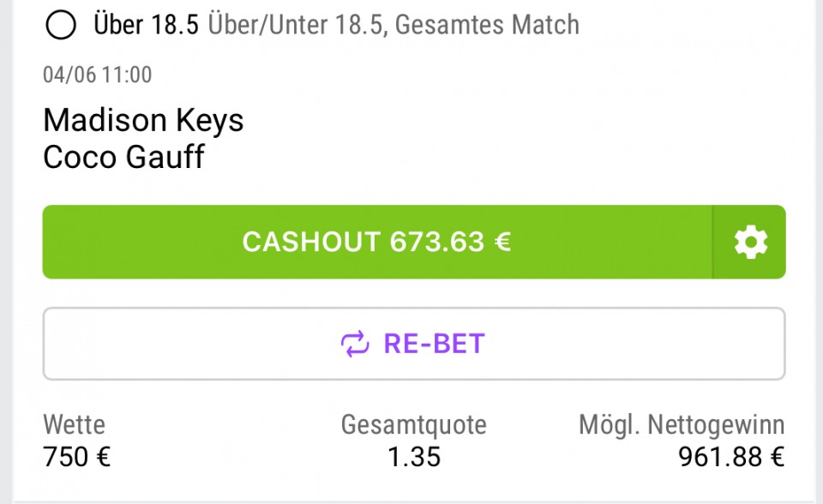The image size is (823, 504).
Task: Click the purple re-bet arrows icon
Action: pyautogui.click(x=355, y=344)
